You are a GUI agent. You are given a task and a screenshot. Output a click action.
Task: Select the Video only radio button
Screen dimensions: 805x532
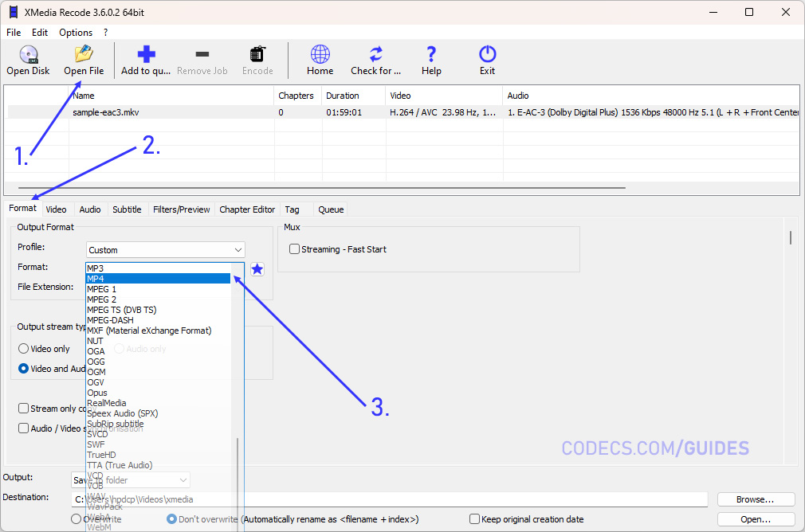23,349
